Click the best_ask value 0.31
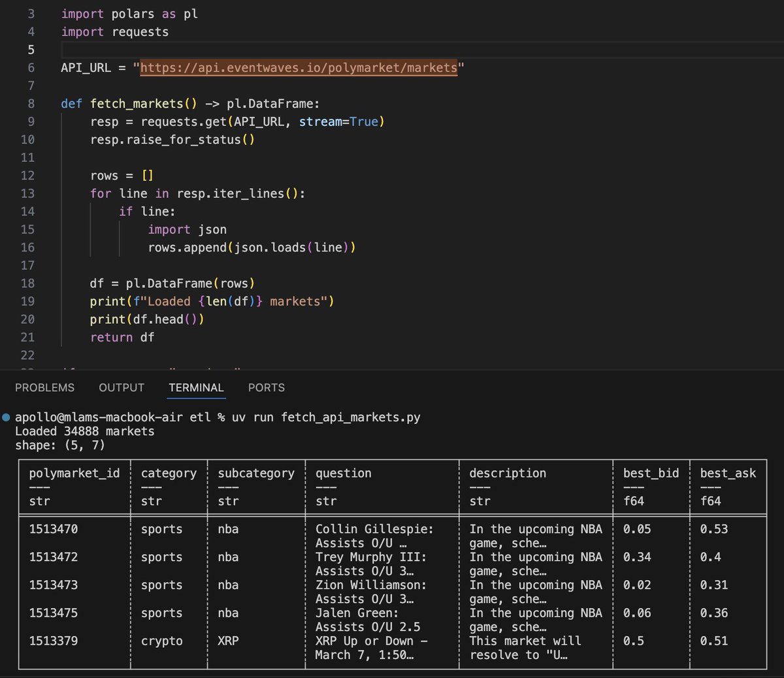The width and height of the screenshot is (784, 678). coord(714,585)
